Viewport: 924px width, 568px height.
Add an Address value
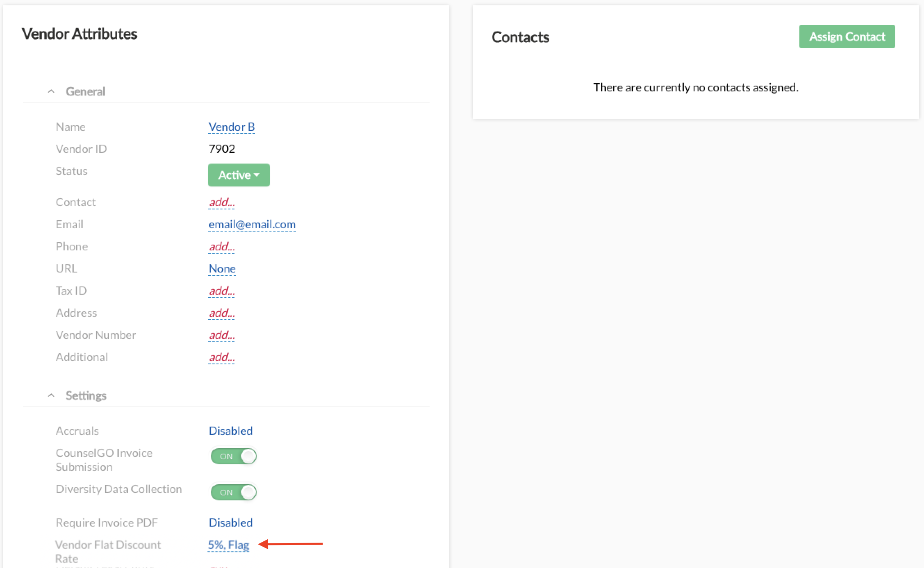(x=221, y=313)
